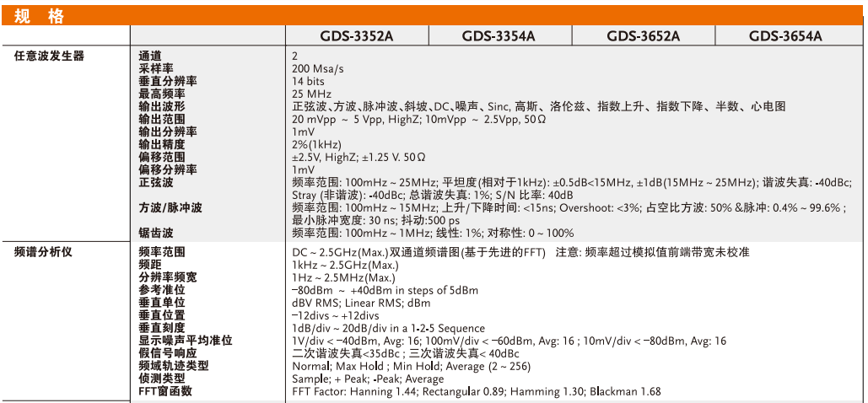868x403 pixels.
Task: Click the 偏移范围 row label
Action: [x=162, y=158]
